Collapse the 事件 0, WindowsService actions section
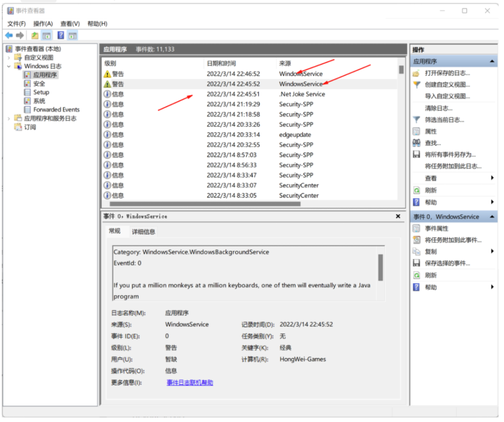The height and width of the screenshot is (422, 504). click(492, 217)
